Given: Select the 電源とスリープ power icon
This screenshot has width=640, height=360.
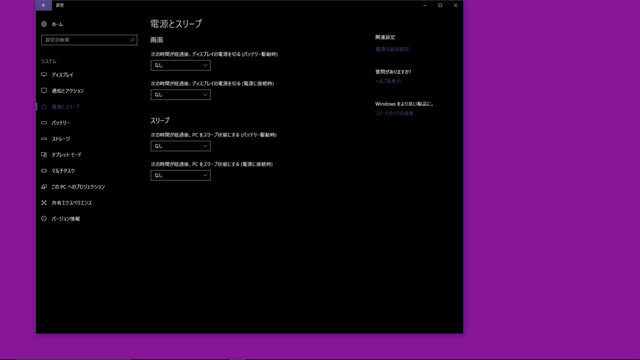Looking at the screenshot, I should pos(44,107).
